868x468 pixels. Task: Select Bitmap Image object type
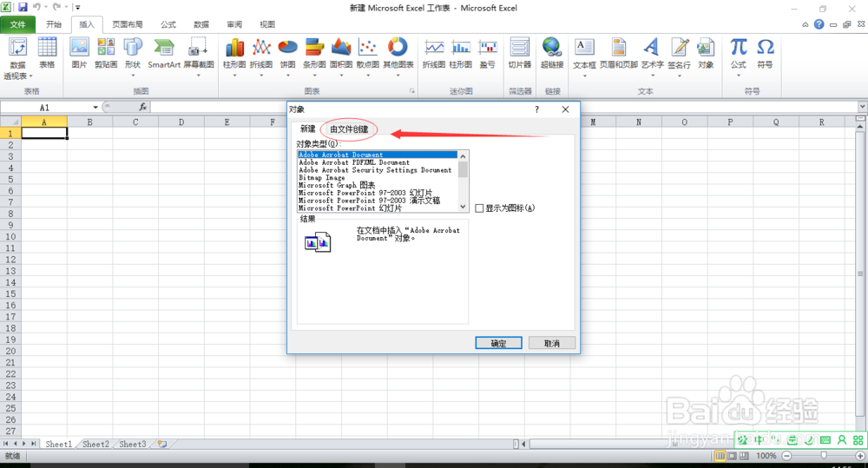[x=322, y=178]
